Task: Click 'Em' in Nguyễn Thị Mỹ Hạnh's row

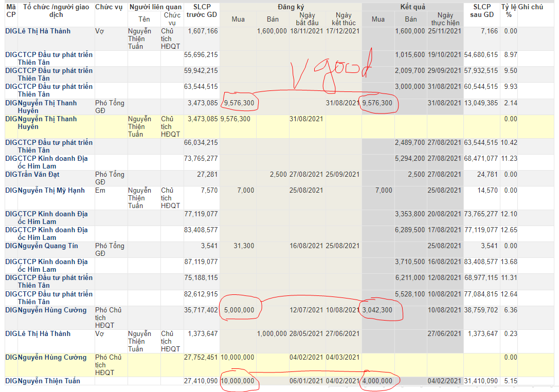Action: pyautogui.click(x=100, y=191)
